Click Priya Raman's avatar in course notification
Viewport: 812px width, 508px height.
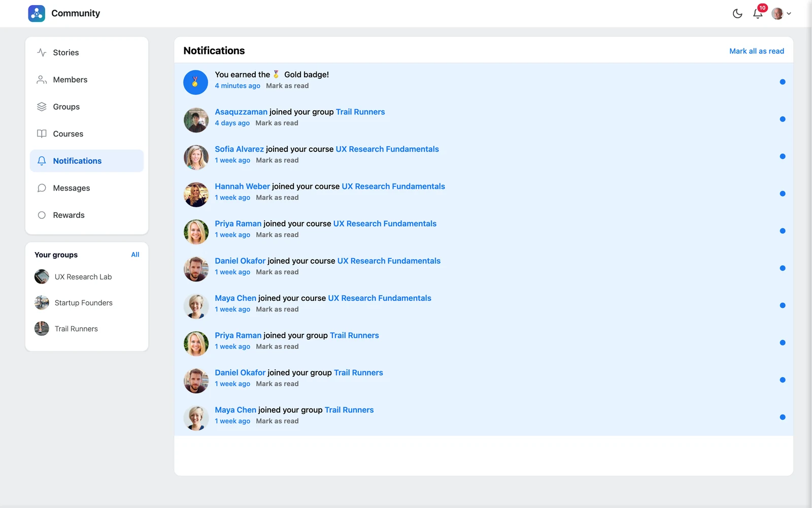tap(196, 232)
